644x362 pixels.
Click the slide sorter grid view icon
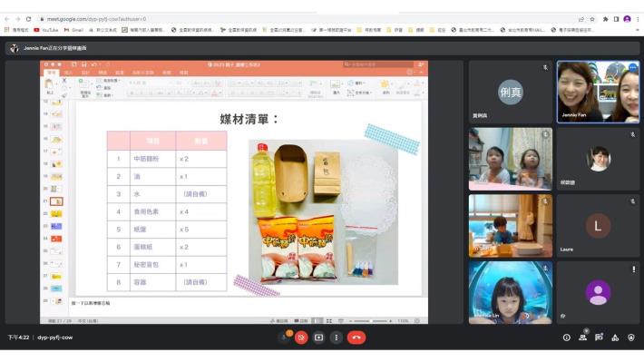(x=329, y=321)
